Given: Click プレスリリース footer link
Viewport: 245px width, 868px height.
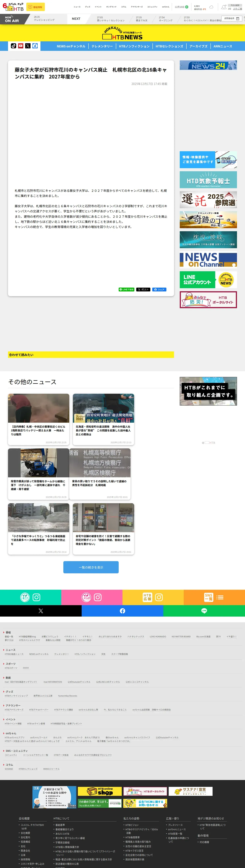Looking at the screenshot, I should 175,825.
